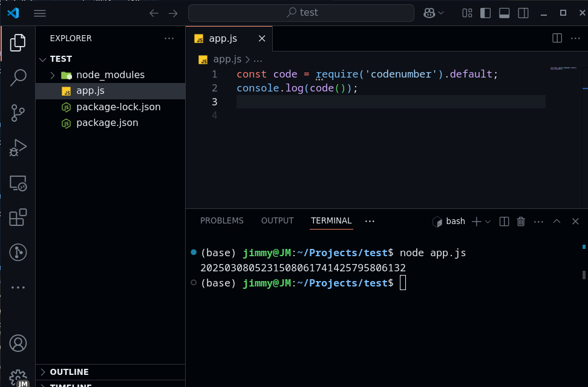Screen dimensions: 588x387
Task: Close the app.js editor tab
Action: point(262,39)
